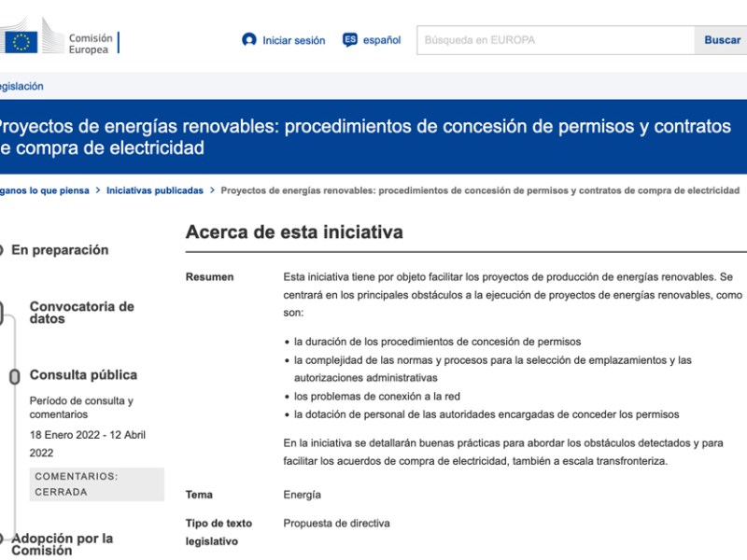Select the En preparación timeline step

[x=60, y=250]
